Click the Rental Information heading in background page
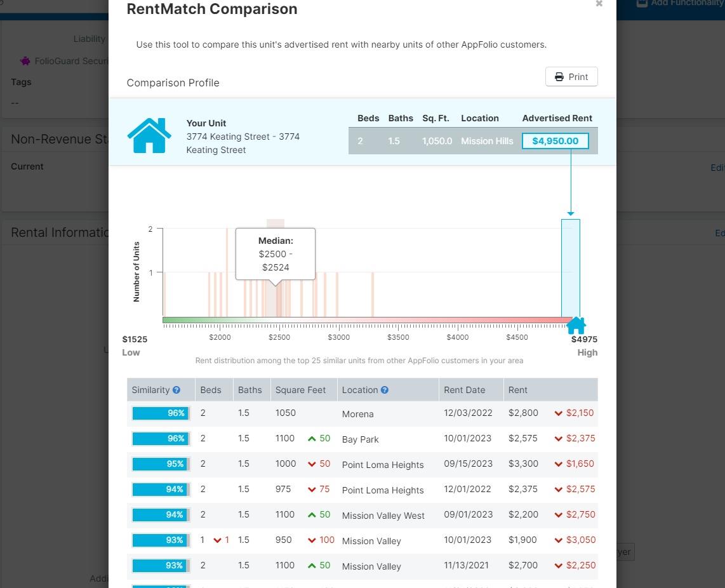Viewport: 725px width, 588px height. pos(60,232)
